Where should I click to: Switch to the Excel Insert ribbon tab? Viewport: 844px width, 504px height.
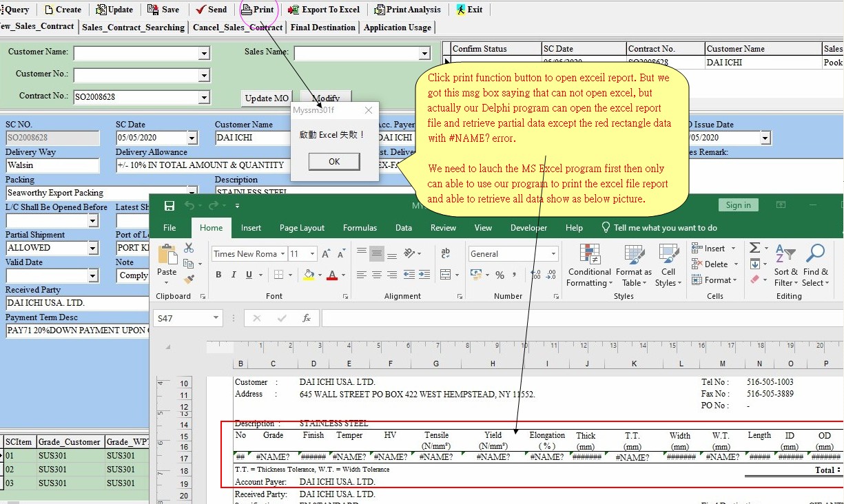(x=251, y=228)
